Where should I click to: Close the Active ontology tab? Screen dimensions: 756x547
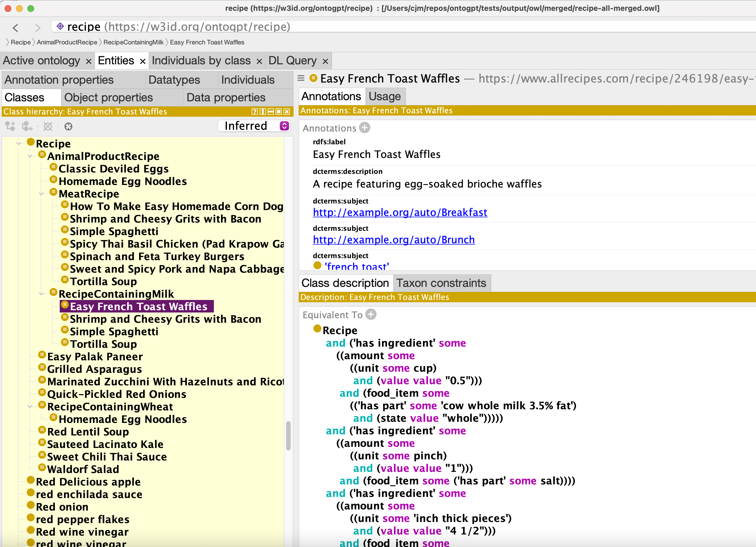88,61
